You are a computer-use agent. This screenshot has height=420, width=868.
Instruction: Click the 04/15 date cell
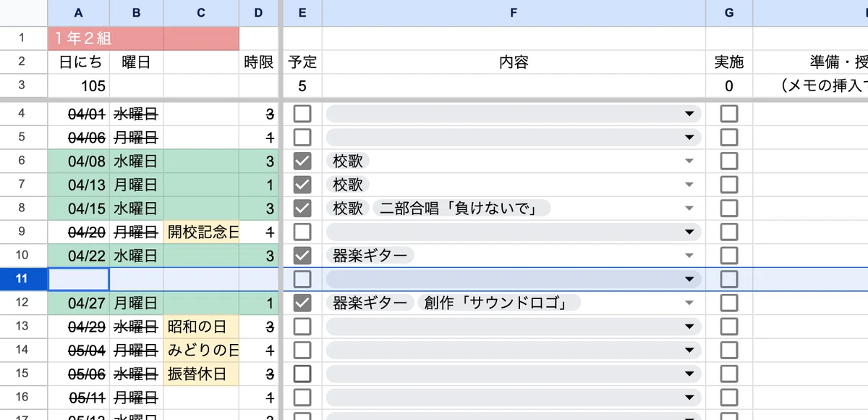[78, 208]
